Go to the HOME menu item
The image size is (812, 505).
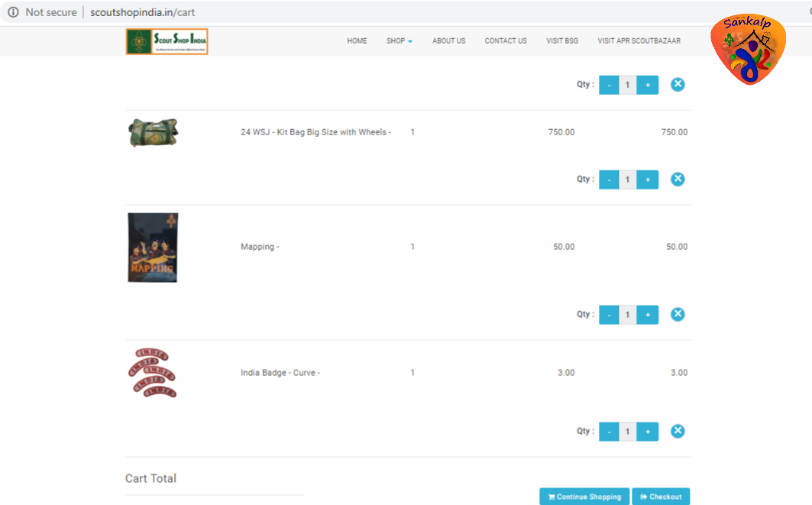[x=357, y=40]
